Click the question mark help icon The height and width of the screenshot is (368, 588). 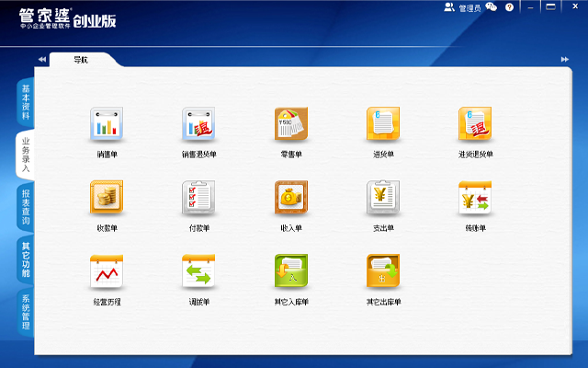(x=509, y=7)
